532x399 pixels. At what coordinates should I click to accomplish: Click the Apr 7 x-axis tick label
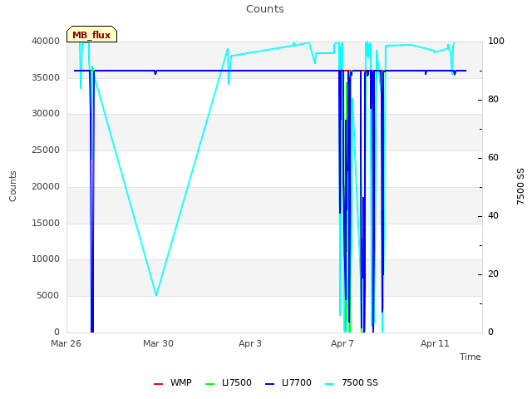[342, 343]
